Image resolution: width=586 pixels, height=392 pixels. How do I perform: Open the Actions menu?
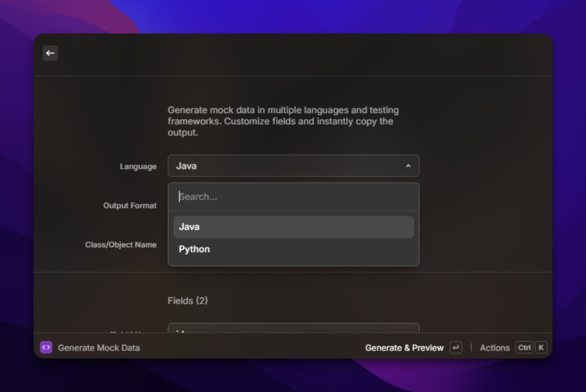click(x=495, y=347)
